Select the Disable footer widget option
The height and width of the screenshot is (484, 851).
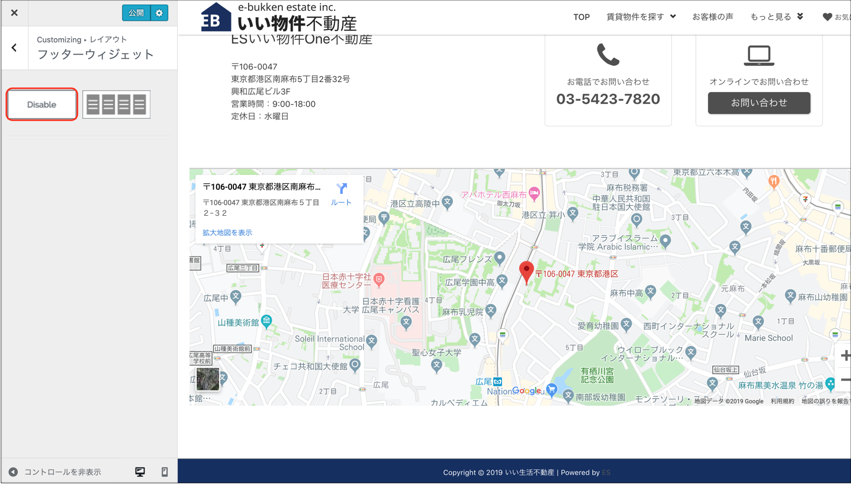[x=42, y=104]
